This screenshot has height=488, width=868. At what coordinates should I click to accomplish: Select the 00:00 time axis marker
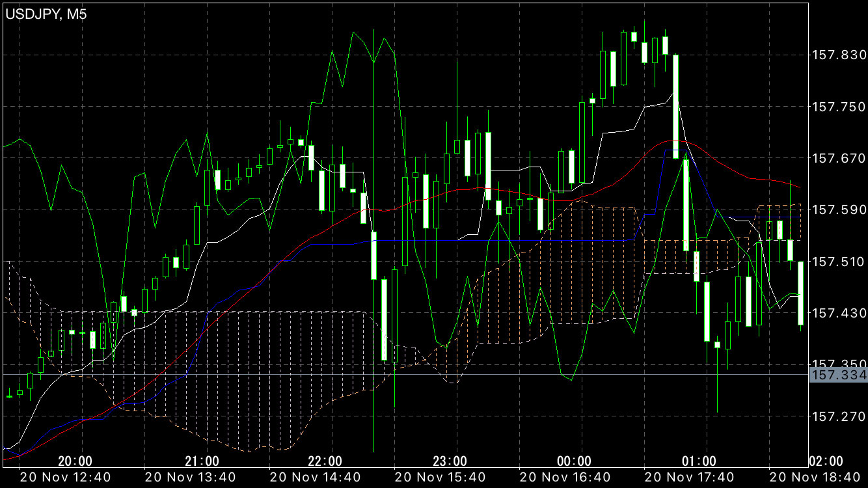[x=575, y=461]
